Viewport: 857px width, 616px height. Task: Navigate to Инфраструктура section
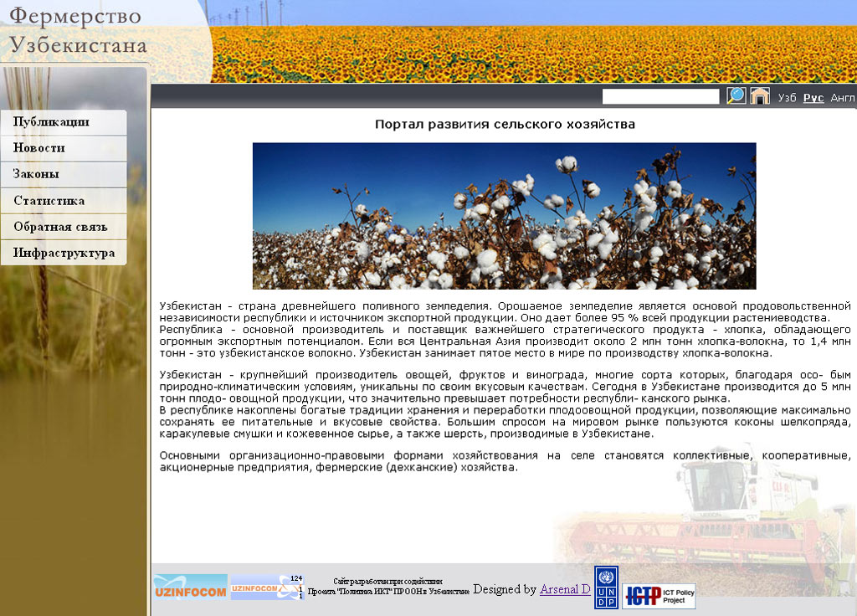(x=64, y=253)
